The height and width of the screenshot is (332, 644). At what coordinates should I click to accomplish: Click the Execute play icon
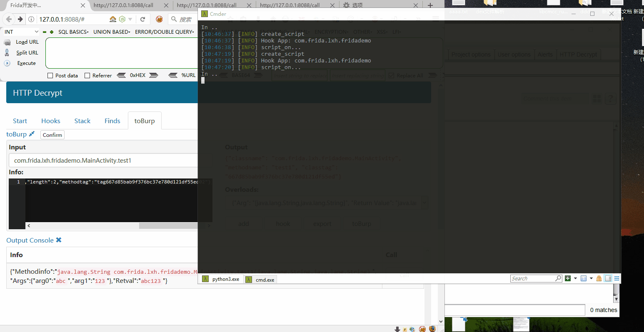point(7,63)
